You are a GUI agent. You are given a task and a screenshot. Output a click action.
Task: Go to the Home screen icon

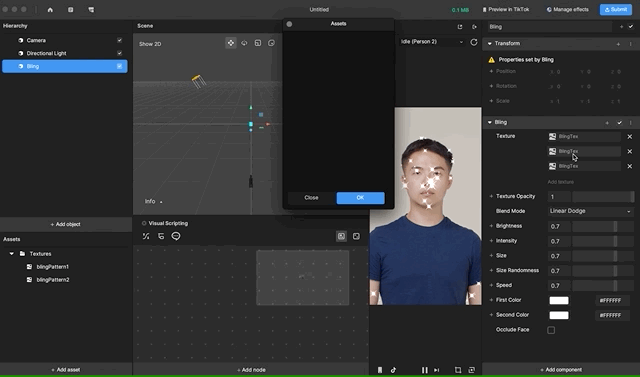pyautogui.click(x=50, y=9)
